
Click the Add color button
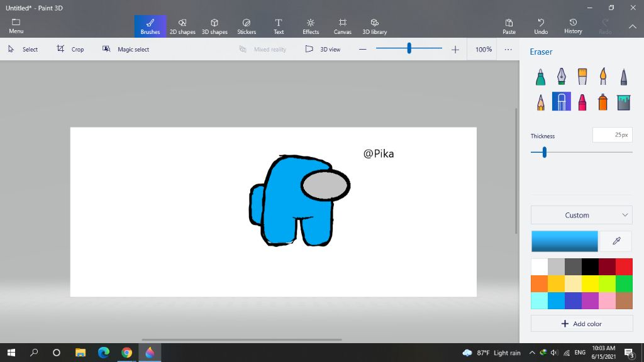tap(581, 324)
